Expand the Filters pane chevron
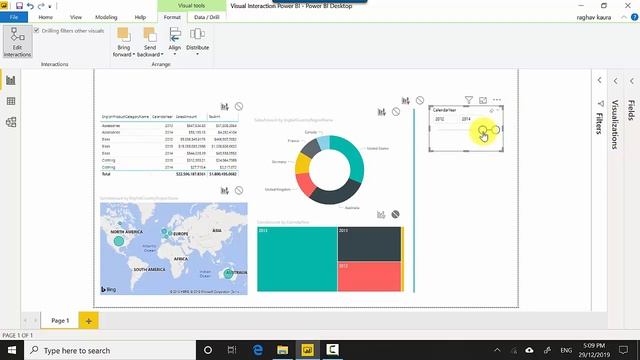640x360 pixels. tap(599, 80)
